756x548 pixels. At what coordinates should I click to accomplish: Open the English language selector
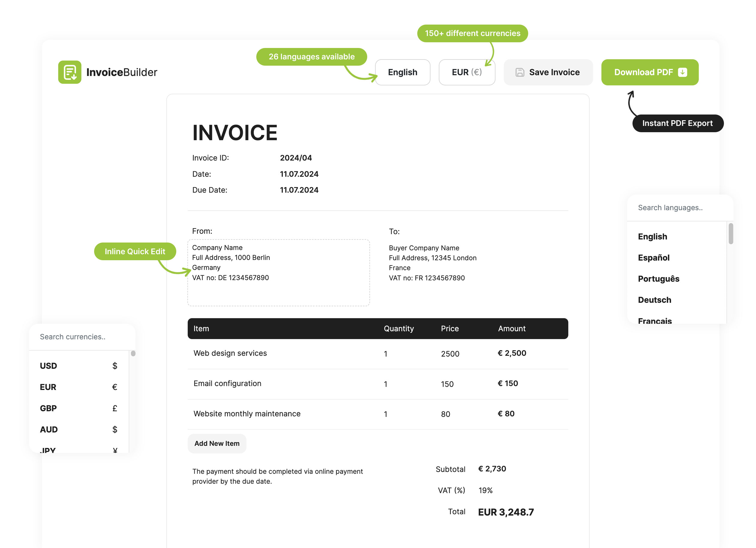point(402,72)
